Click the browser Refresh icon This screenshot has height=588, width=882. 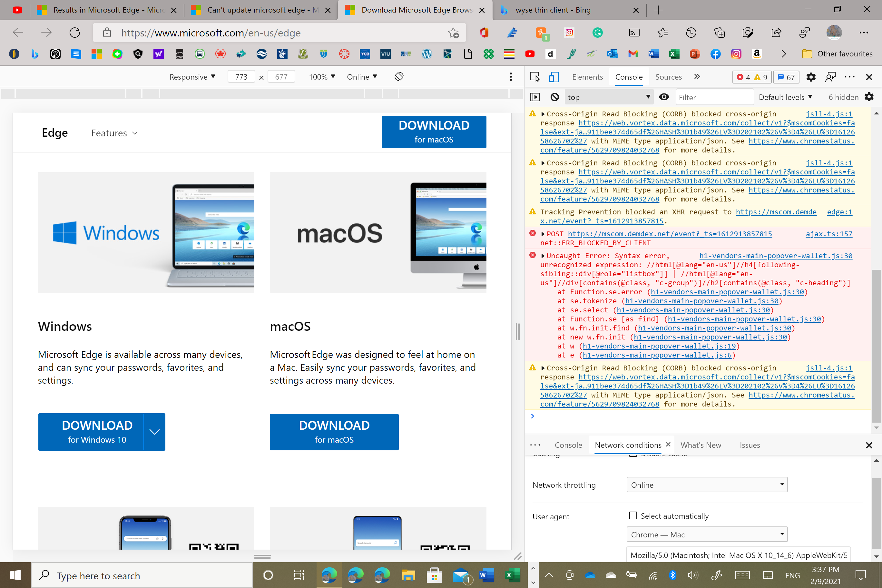[74, 33]
